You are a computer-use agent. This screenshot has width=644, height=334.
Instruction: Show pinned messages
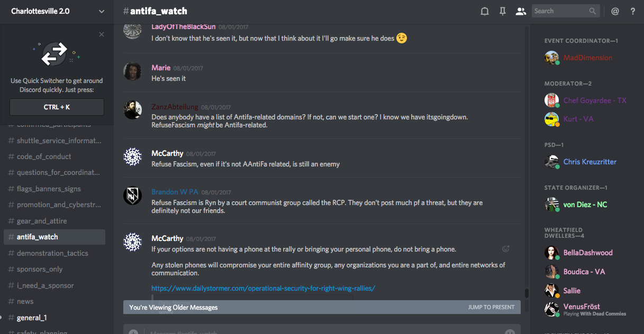pos(503,11)
